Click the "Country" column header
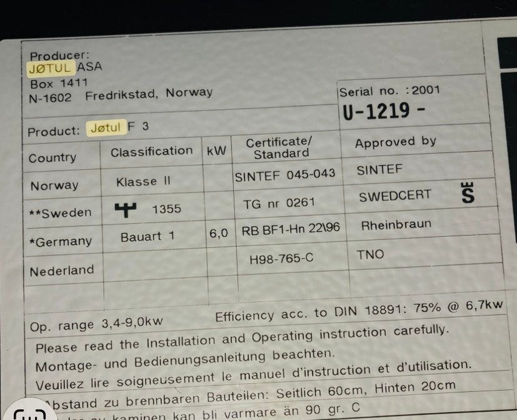 tap(52, 158)
